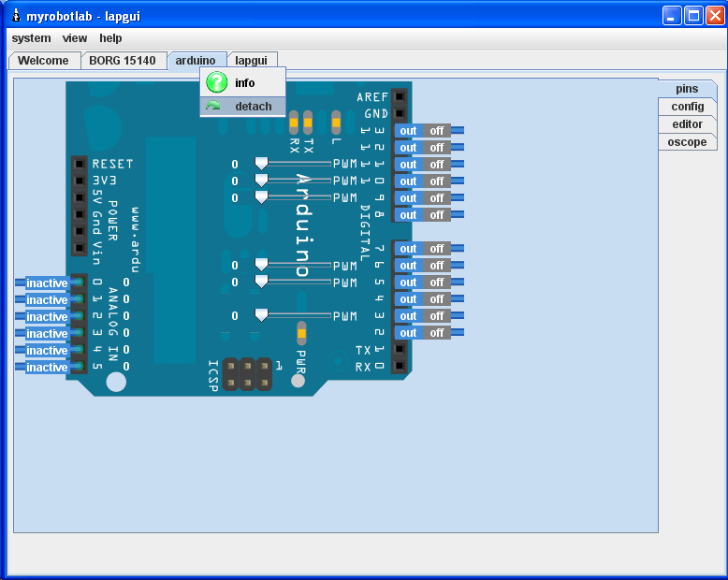The width and height of the screenshot is (728, 580).
Task: Click the PWM slider for pin 5
Action: [x=293, y=282]
